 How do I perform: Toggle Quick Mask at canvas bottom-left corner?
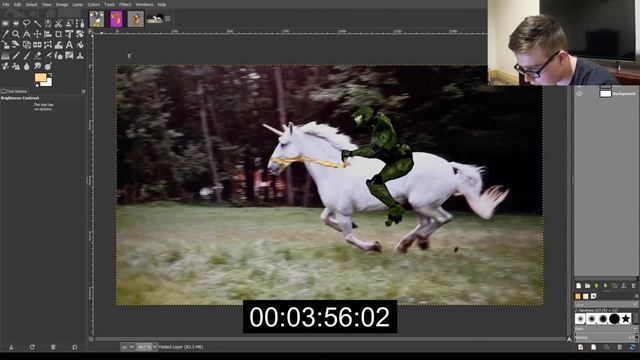[x=91, y=339]
